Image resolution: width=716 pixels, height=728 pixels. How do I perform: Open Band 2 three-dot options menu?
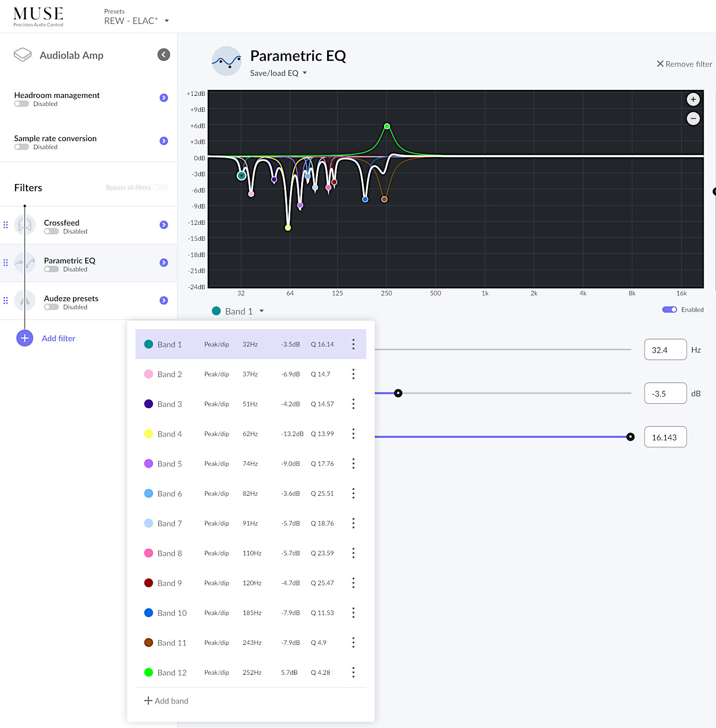(x=353, y=374)
